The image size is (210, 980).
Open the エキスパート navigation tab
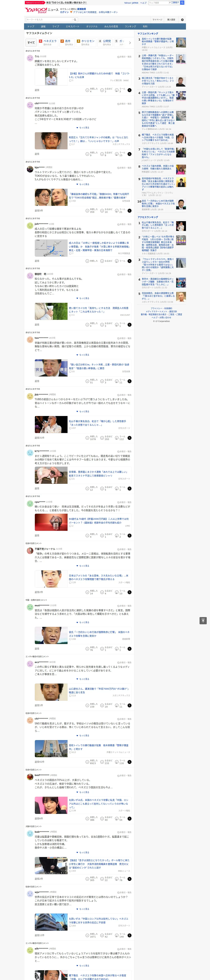pos(72,27)
